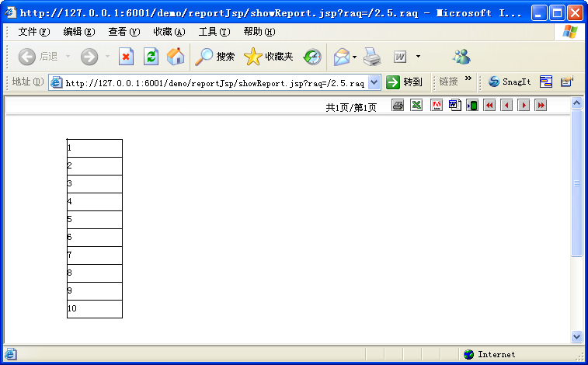Go to the Home page icon
This screenshot has width=588, height=365.
(176, 57)
